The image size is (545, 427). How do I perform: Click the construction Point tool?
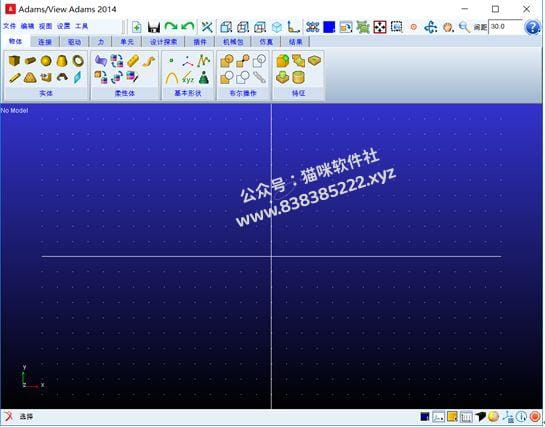point(171,61)
